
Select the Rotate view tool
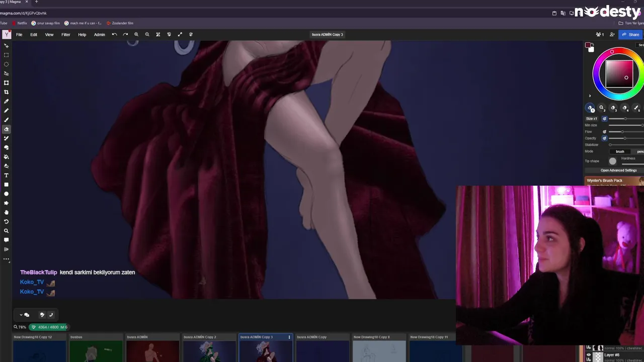pos(7,222)
